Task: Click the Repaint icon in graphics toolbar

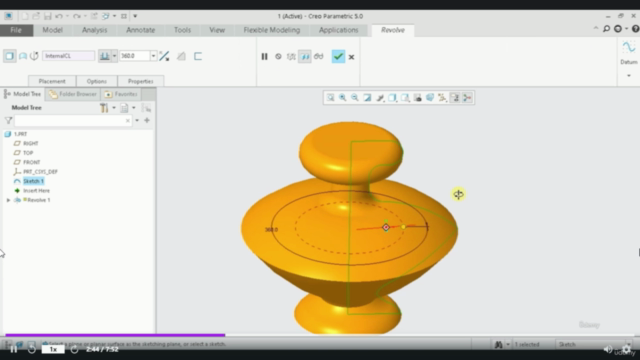Action: point(367,98)
